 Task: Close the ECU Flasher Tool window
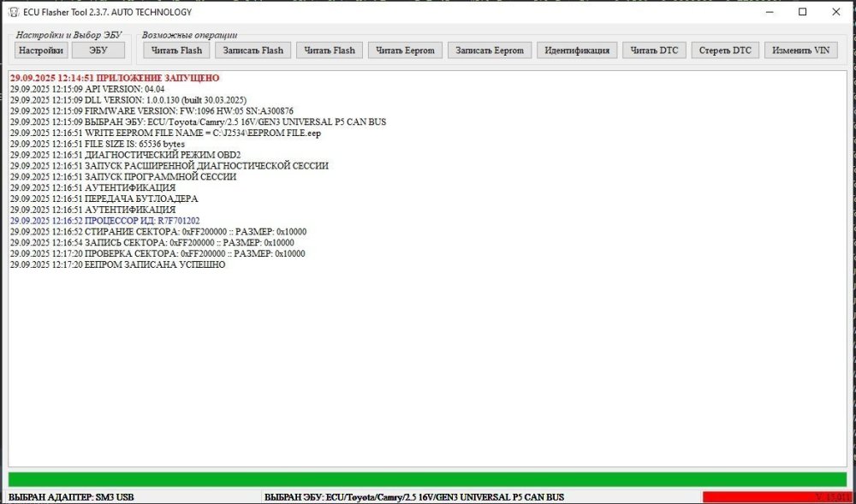click(x=835, y=12)
